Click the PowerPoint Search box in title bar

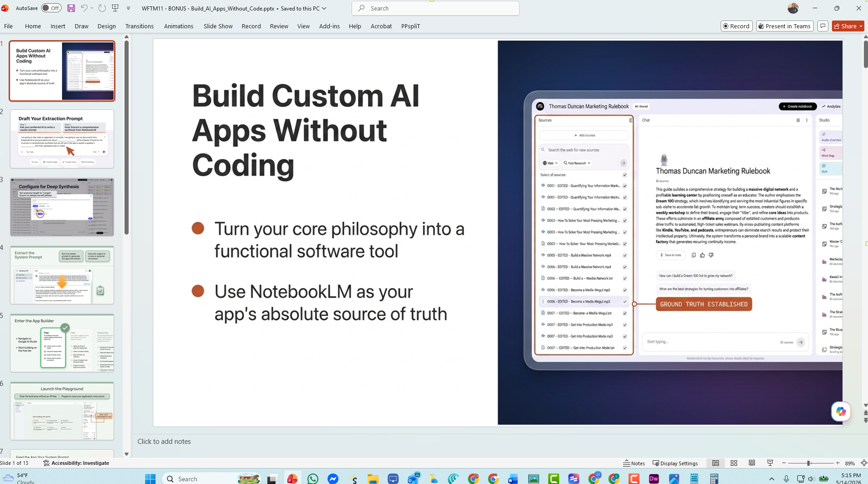pyautogui.click(x=436, y=8)
